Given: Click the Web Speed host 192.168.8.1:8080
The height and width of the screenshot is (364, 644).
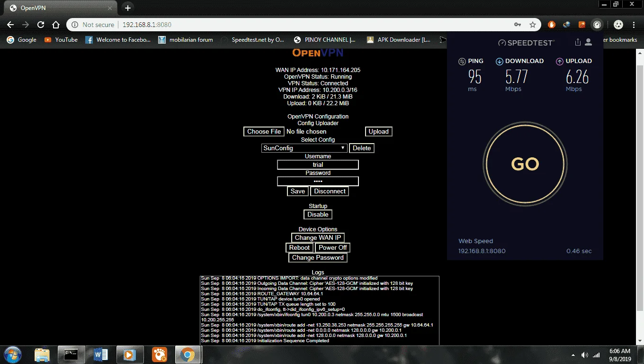Looking at the screenshot, I should click(482, 251).
